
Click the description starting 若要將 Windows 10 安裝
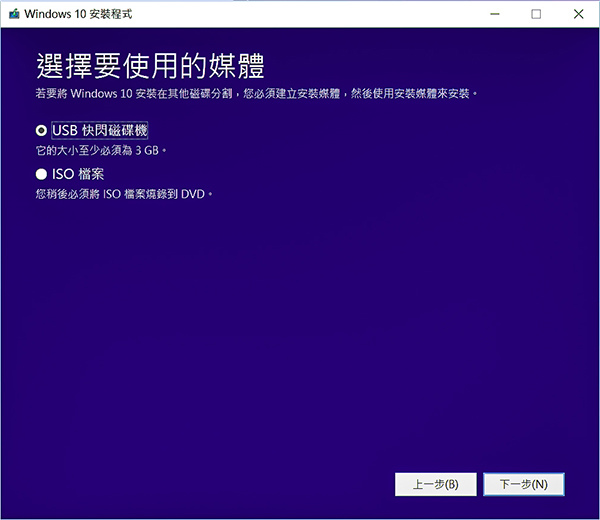tap(256, 93)
